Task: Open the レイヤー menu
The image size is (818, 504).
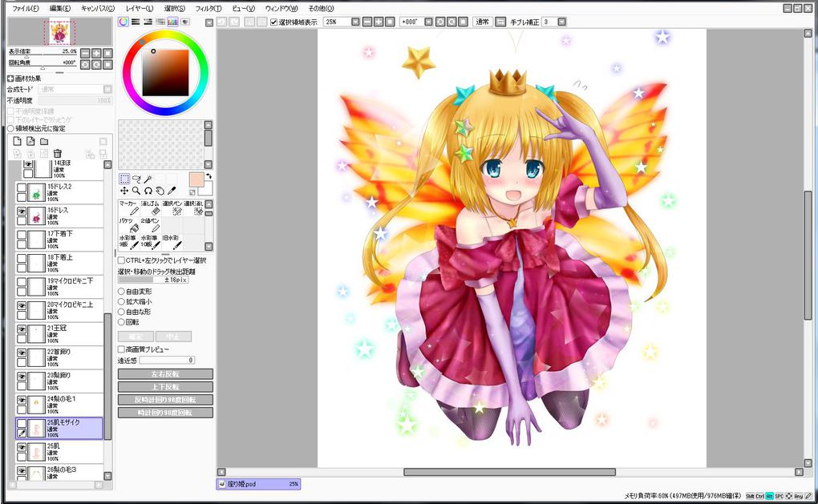Action: point(140,8)
